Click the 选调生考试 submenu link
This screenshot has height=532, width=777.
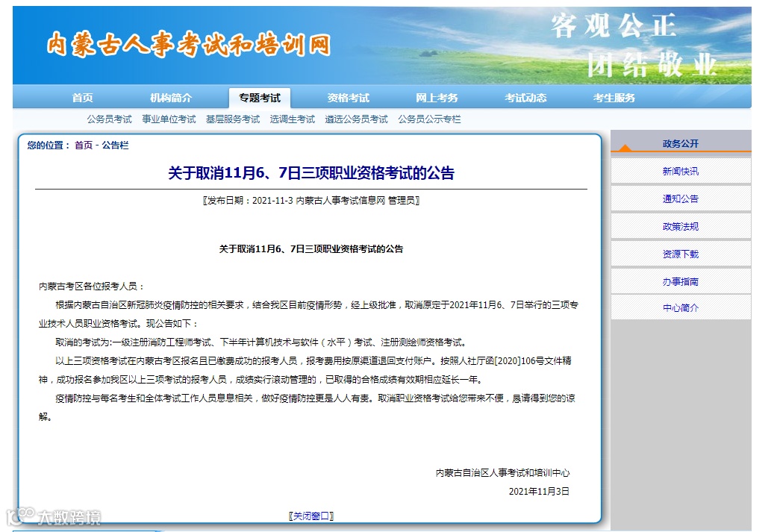[x=293, y=119]
